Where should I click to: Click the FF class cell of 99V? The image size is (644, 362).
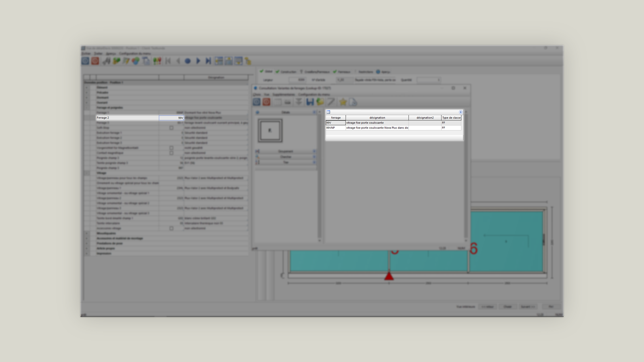[451, 123]
